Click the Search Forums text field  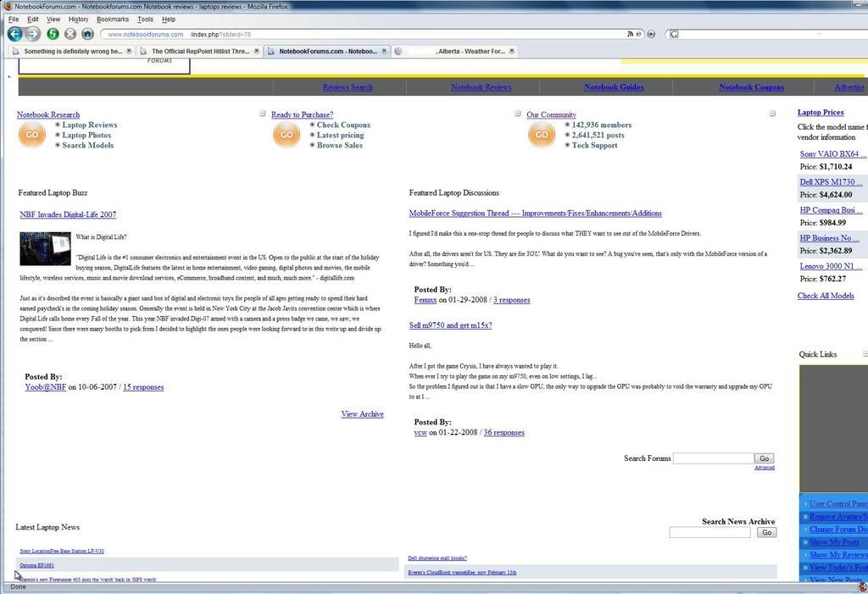click(714, 458)
